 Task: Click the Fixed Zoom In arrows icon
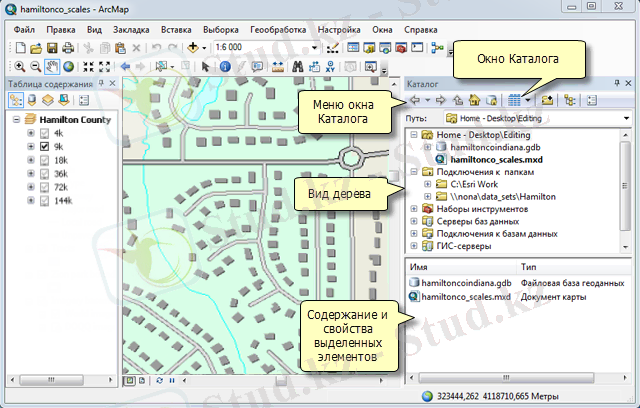point(88,67)
